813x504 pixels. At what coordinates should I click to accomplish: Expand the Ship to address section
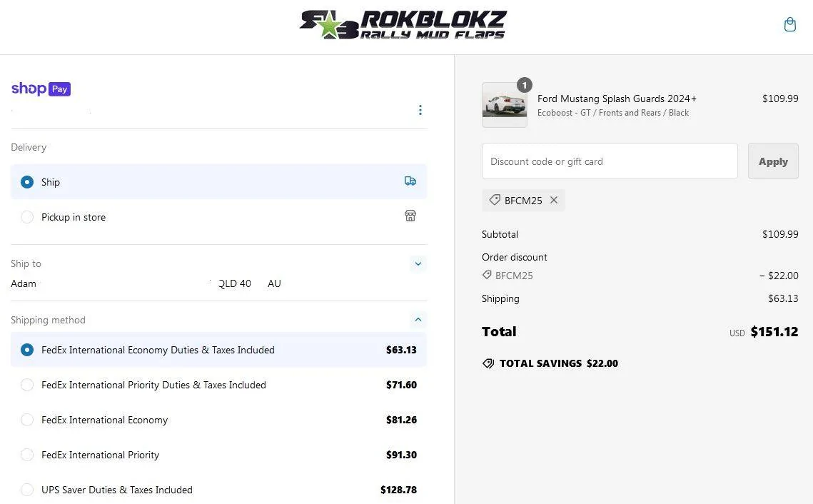pos(418,263)
